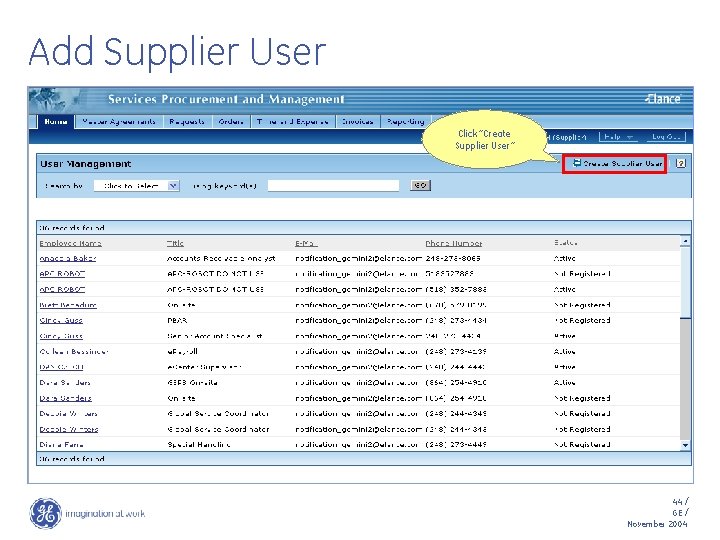Click the GO search button
Viewport: 720px width, 540px height.
(420, 185)
